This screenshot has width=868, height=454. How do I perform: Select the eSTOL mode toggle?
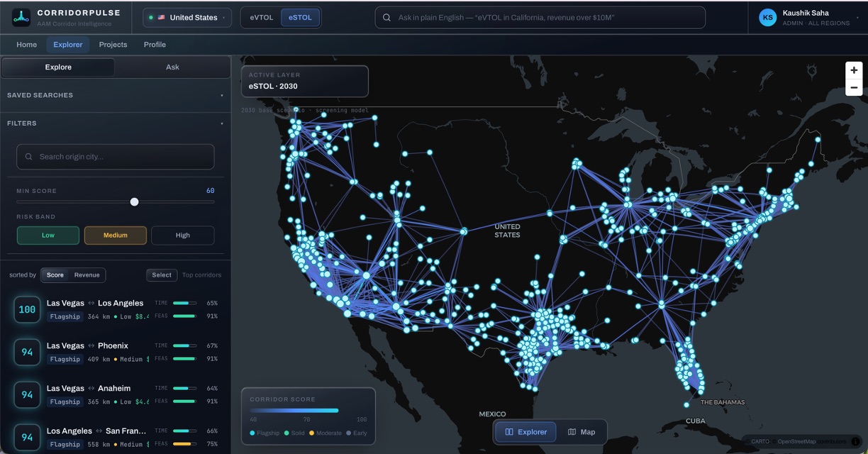coord(300,18)
